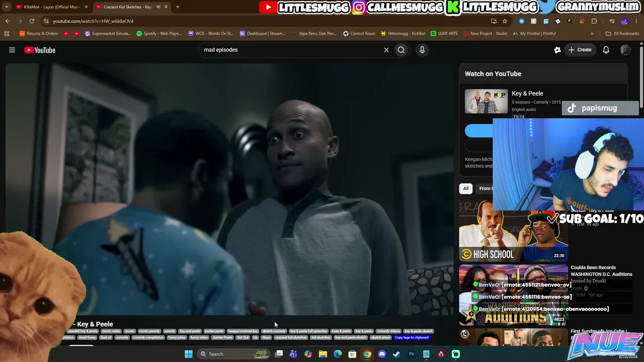Viewport: 644px width, 362px height.
Task: Click the 'craziest kid sketches' tag
Action: (x=291, y=337)
